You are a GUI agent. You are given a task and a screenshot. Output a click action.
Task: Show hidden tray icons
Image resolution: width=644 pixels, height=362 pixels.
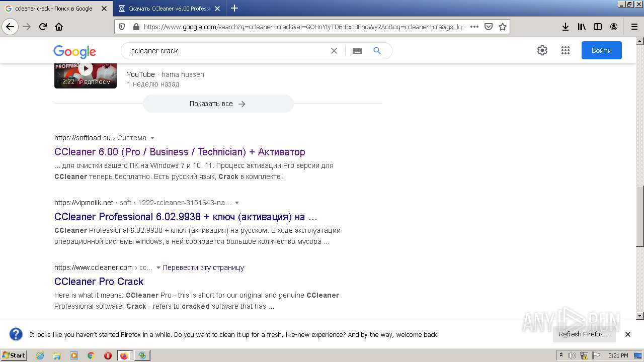(x=561, y=355)
